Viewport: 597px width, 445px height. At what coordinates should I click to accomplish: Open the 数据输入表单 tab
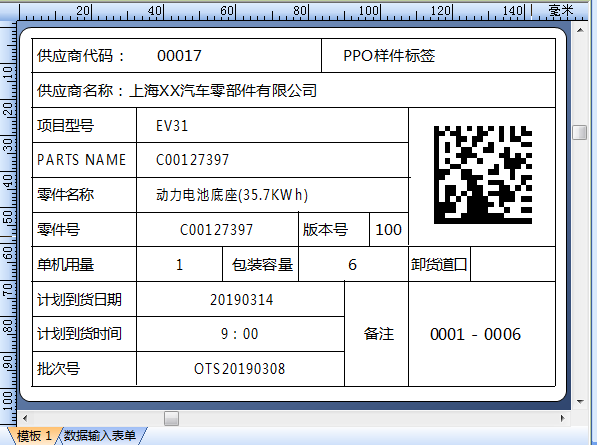(x=99, y=435)
